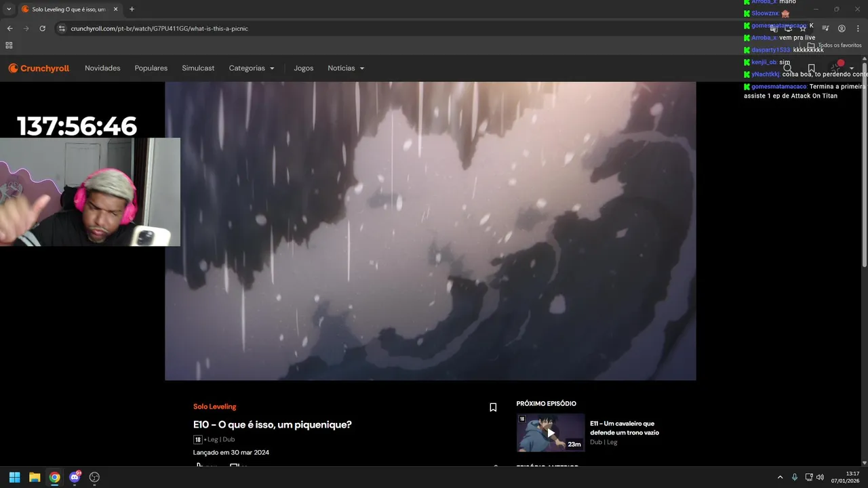Open the Solo Leveling series link
The width and height of the screenshot is (868, 488).
point(214,407)
